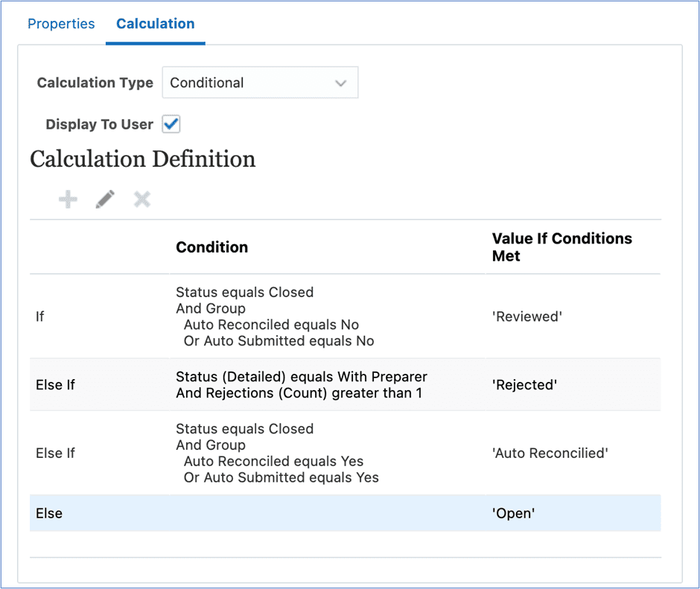Click 'And Rejections (Count) greater than 1'

tap(299, 393)
